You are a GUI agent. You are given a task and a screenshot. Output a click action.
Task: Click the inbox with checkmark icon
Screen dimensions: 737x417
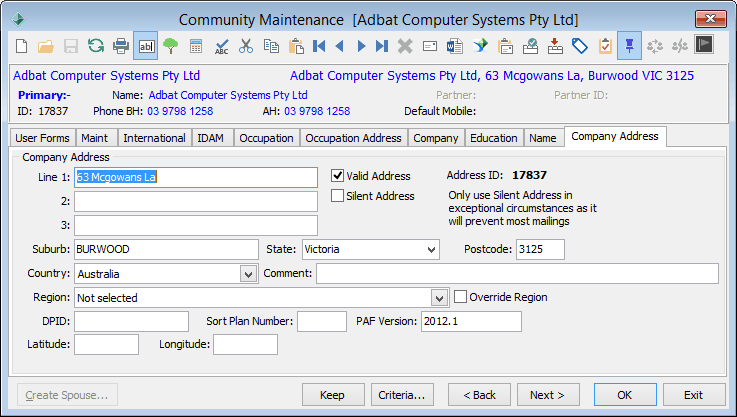click(x=530, y=46)
